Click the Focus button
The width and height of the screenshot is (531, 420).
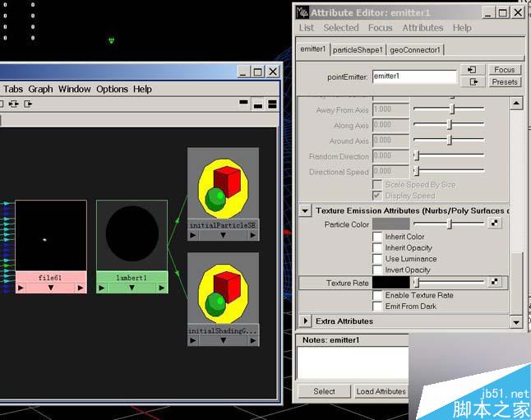pyautogui.click(x=504, y=70)
